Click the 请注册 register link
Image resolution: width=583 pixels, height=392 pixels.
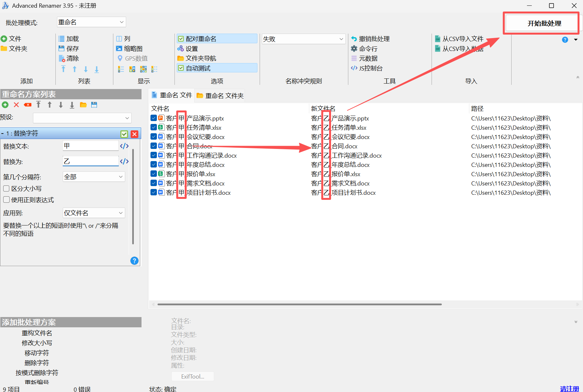(570, 389)
